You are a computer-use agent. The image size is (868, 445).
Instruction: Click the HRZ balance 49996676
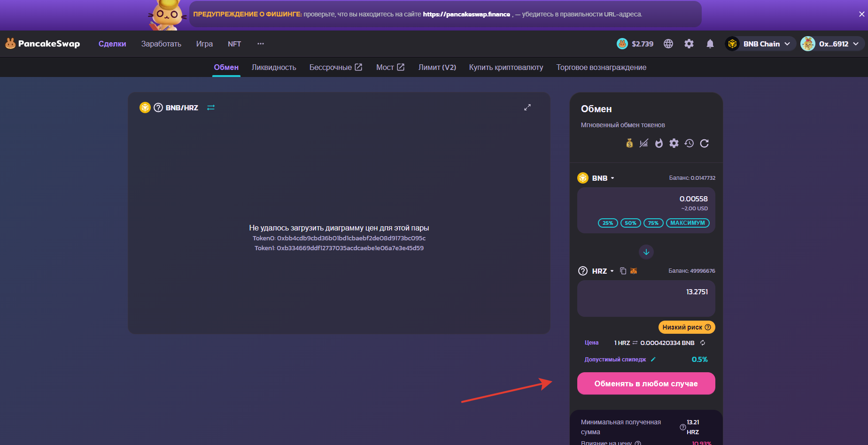point(692,271)
